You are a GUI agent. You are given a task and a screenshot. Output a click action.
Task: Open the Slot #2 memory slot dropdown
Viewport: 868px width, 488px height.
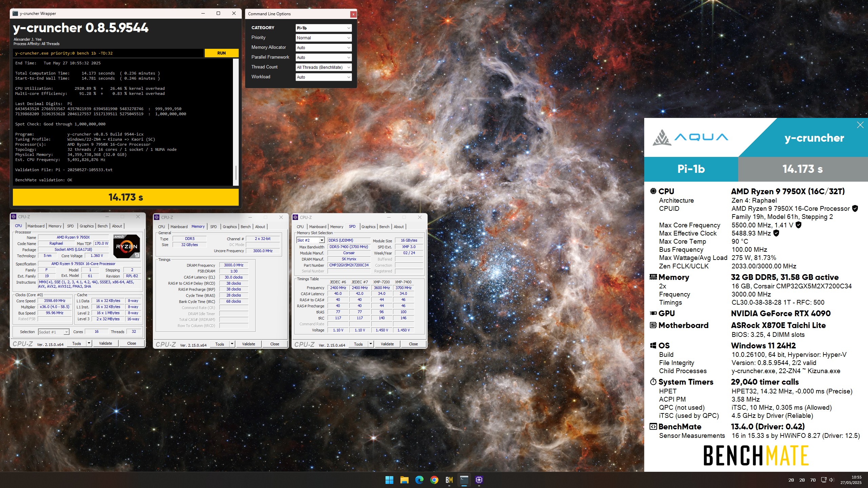(311, 240)
